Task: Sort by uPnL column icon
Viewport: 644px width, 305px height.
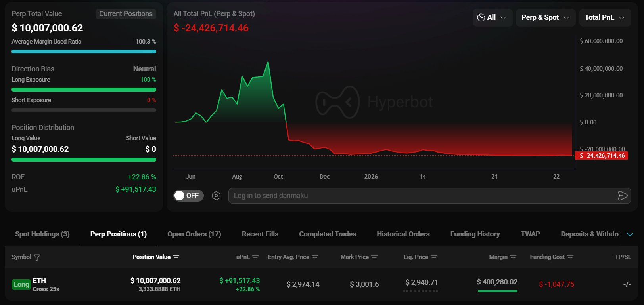Action: 255,257
